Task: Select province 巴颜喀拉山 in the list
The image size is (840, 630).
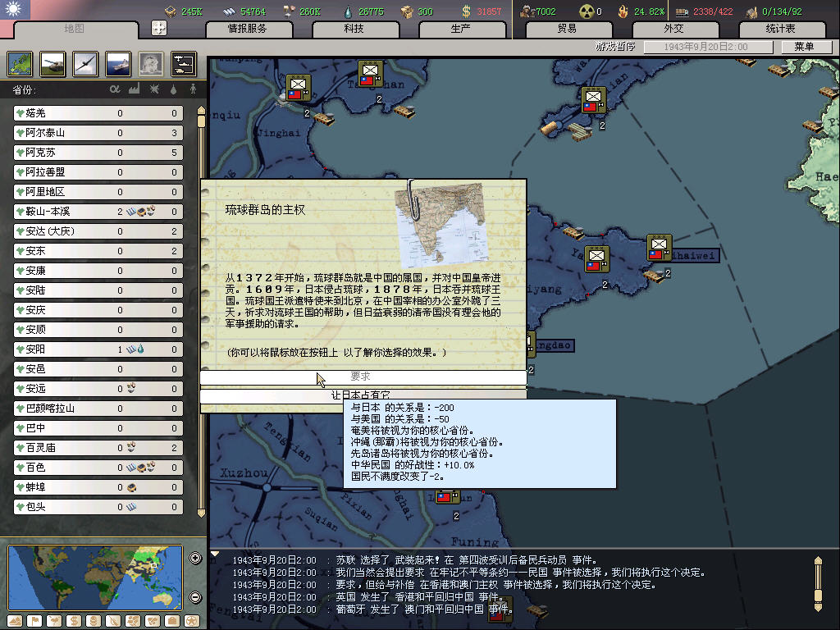Action: click(98, 409)
